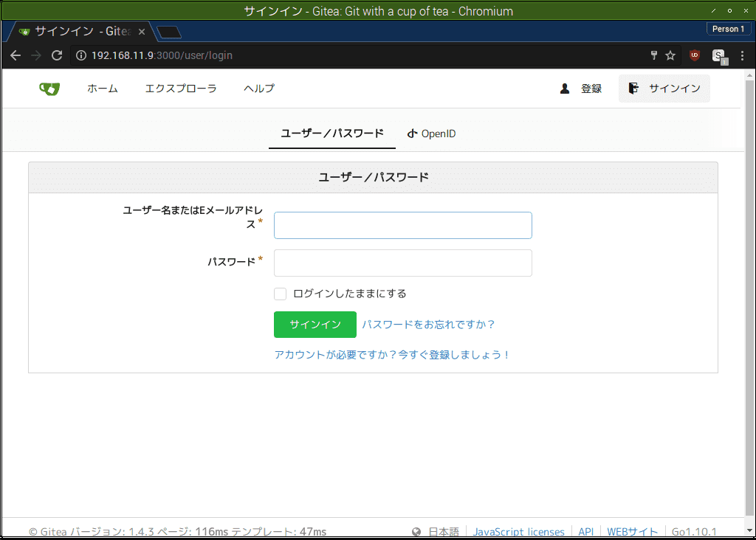Click the globe icon in the footer
The image size is (756, 540).
(x=415, y=531)
